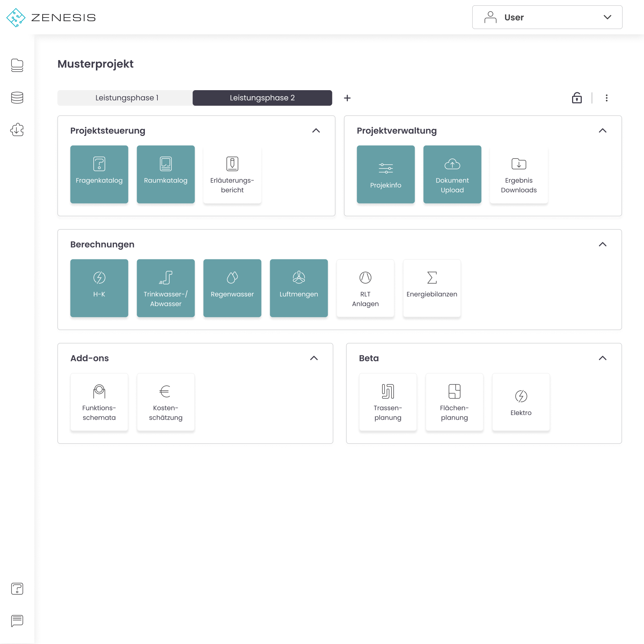The height and width of the screenshot is (644, 644).
Task: Open the three-dot more options menu
Action: pos(606,98)
